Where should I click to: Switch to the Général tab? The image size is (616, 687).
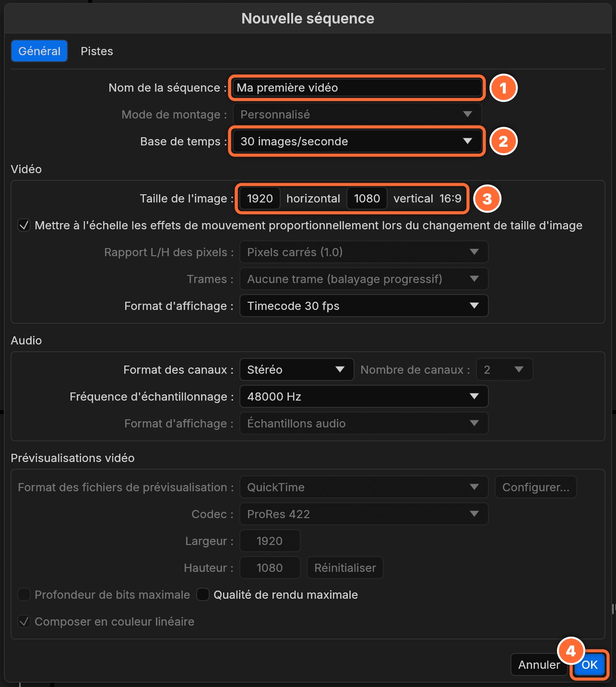[x=39, y=51]
